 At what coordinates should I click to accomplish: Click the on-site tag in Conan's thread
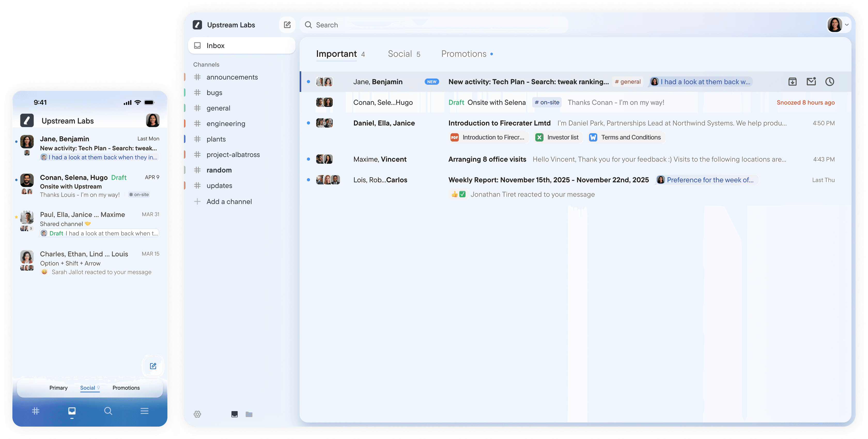547,103
